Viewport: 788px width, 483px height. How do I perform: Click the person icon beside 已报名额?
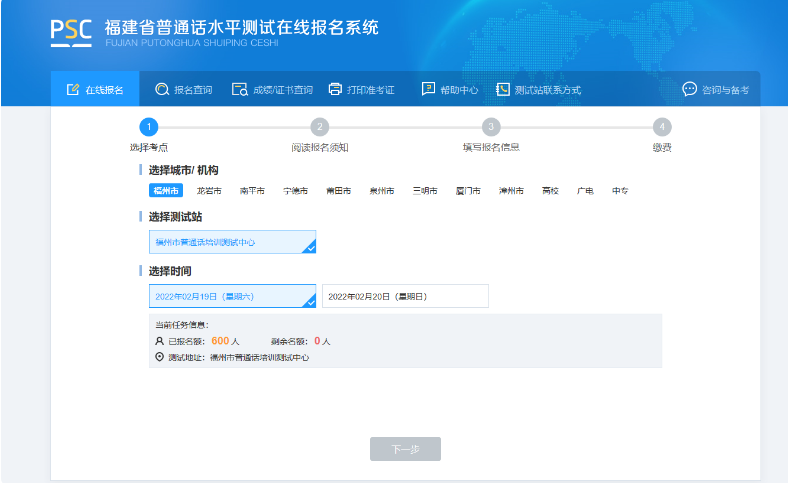pos(159,341)
